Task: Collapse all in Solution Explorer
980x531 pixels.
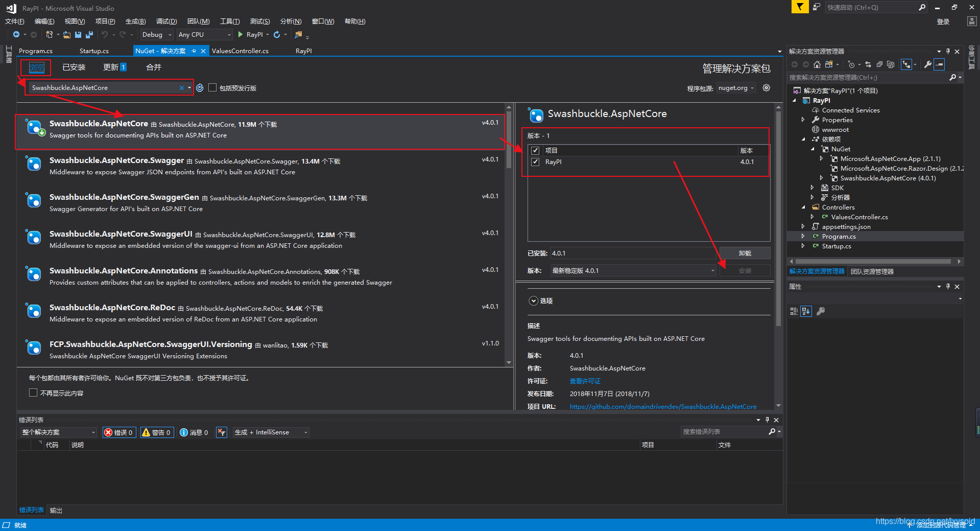Action: 879,64
